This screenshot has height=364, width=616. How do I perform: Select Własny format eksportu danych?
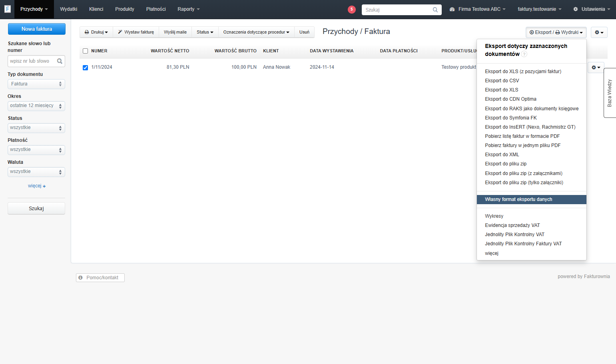(532, 199)
